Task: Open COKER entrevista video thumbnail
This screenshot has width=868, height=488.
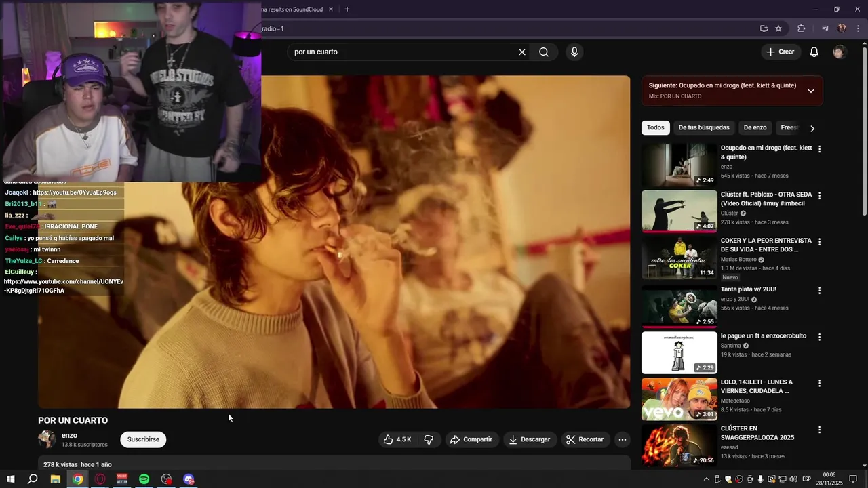Action: coord(679,258)
